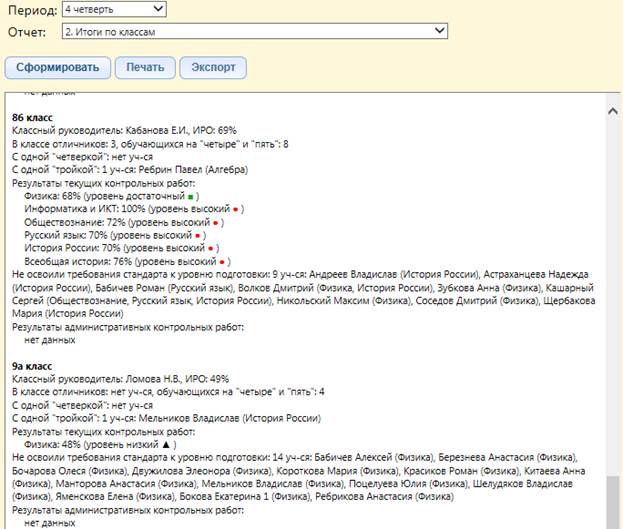This screenshot has width=623, height=529.
Task: Click the heading 8б класс
Action: [32, 118]
